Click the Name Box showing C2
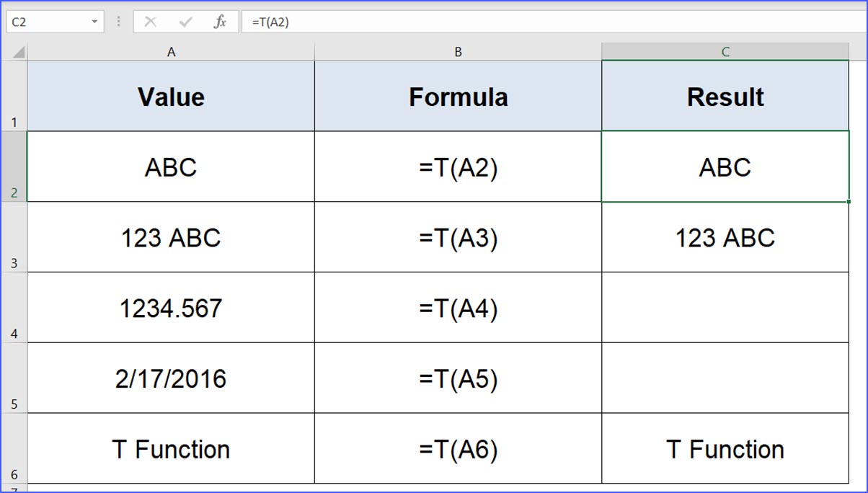The width and height of the screenshot is (868, 493). [47, 22]
